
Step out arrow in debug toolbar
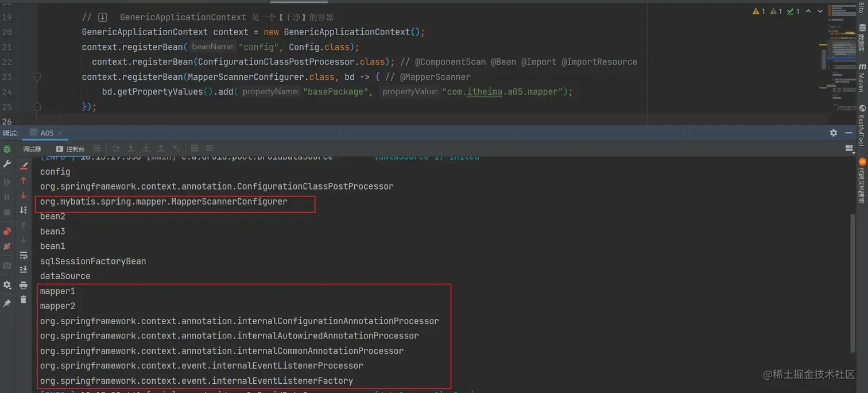[x=161, y=148]
